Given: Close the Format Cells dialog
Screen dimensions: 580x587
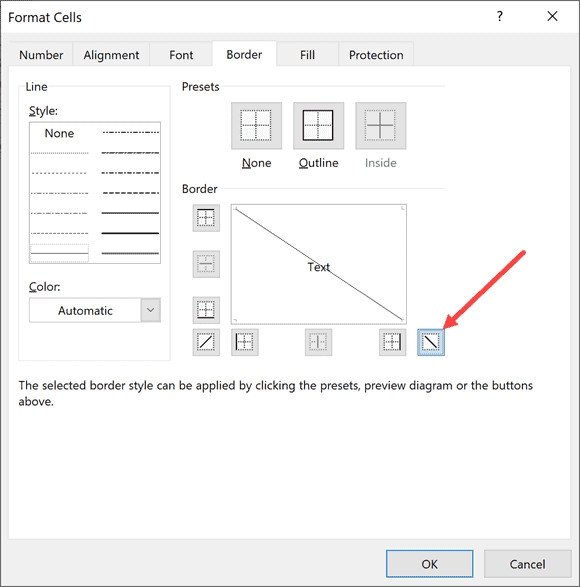Looking at the screenshot, I should click(x=552, y=16).
